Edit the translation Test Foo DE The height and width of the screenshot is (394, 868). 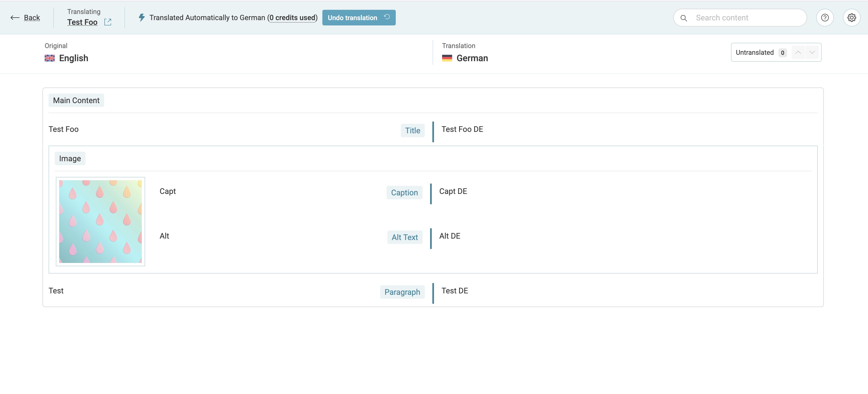click(x=462, y=129)
